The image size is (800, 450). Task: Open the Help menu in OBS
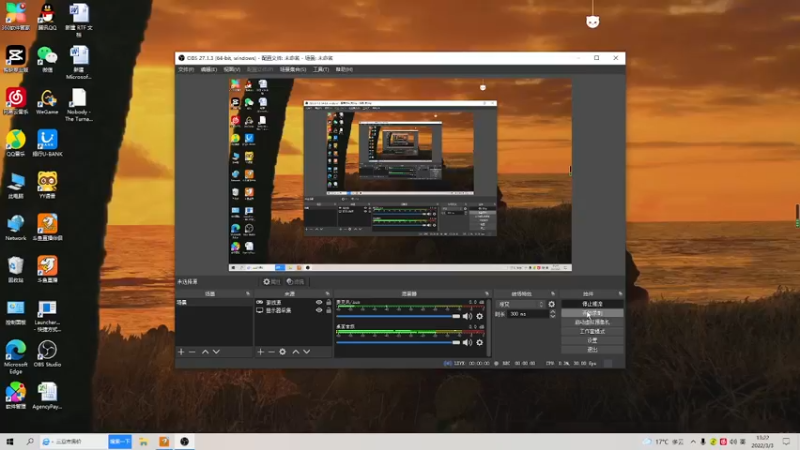(x=344, y=69)
